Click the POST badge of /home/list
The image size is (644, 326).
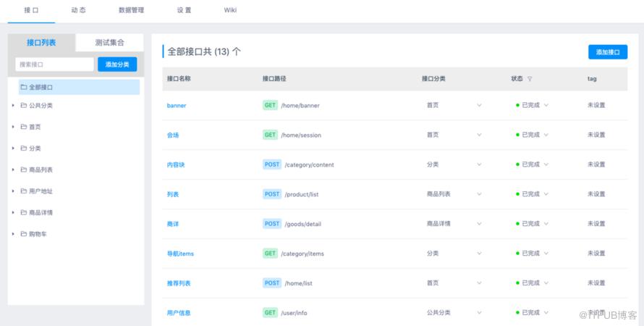tap(272, 283)
